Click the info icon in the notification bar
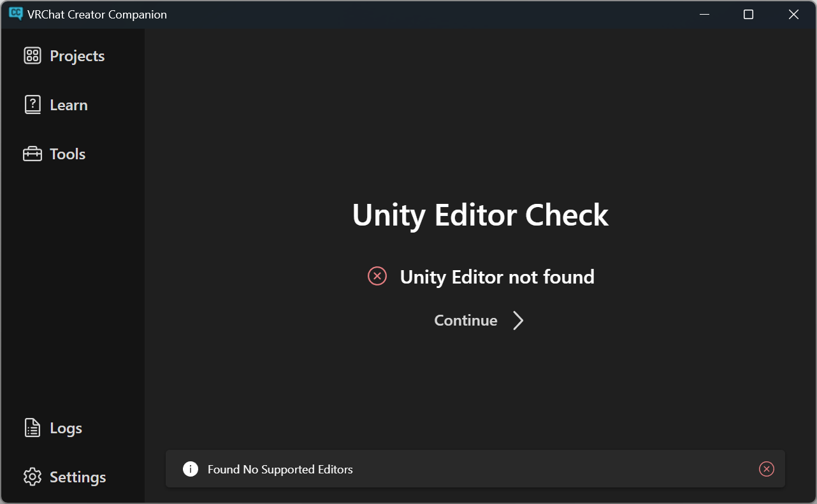 pos(191,470)
